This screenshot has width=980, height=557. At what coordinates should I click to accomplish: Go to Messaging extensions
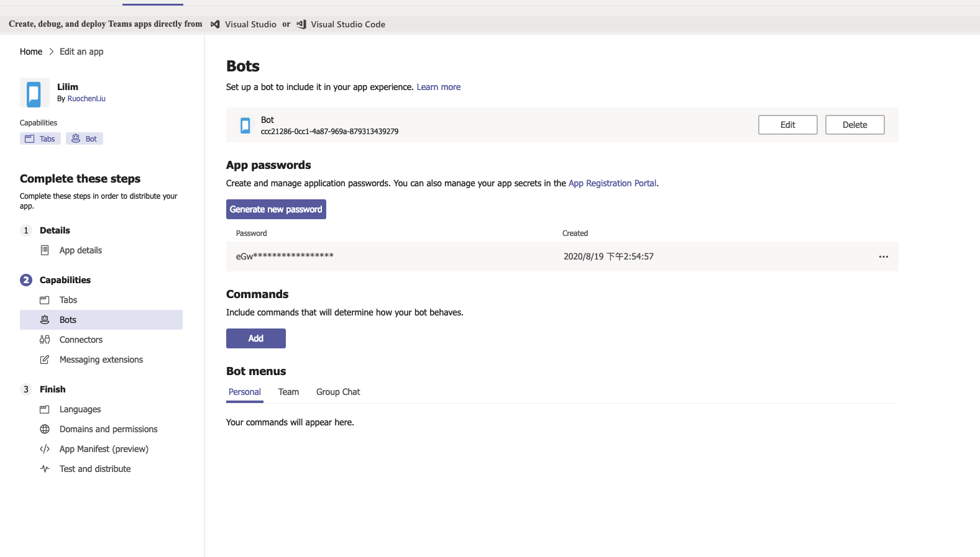[101, 360]
